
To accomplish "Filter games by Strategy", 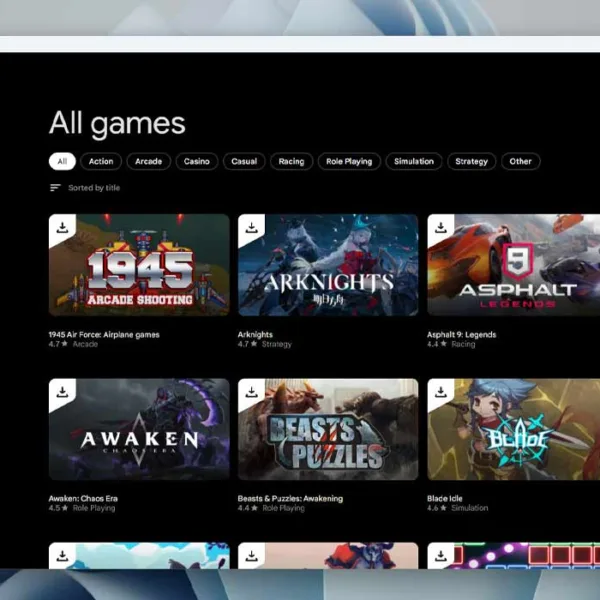I will click(x=472, y=161).
